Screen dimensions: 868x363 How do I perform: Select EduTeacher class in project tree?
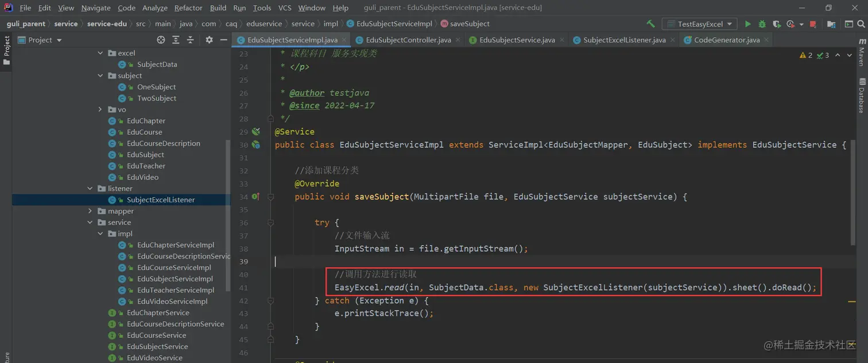[146, 166]
